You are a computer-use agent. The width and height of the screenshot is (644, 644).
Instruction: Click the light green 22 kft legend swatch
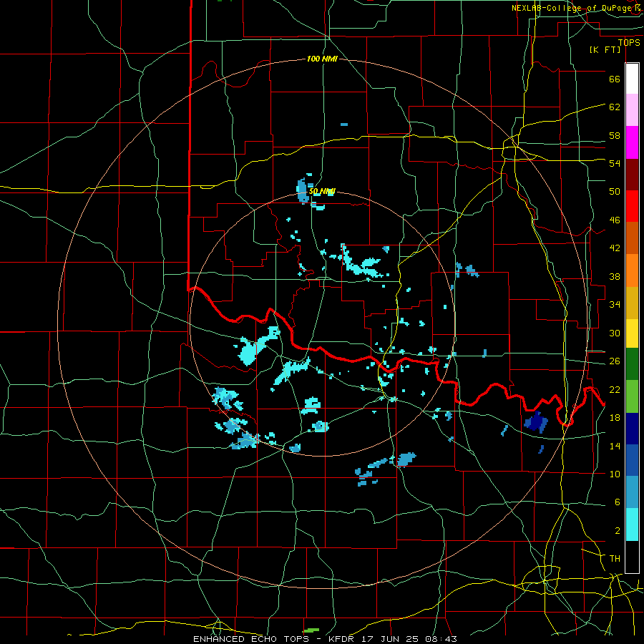(x=632, y=396)
